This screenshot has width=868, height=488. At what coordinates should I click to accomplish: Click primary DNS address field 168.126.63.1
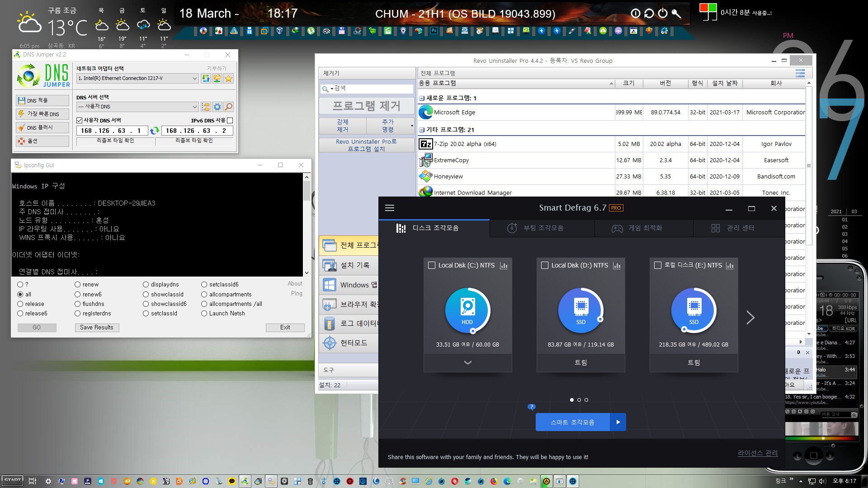click(112, 131)
